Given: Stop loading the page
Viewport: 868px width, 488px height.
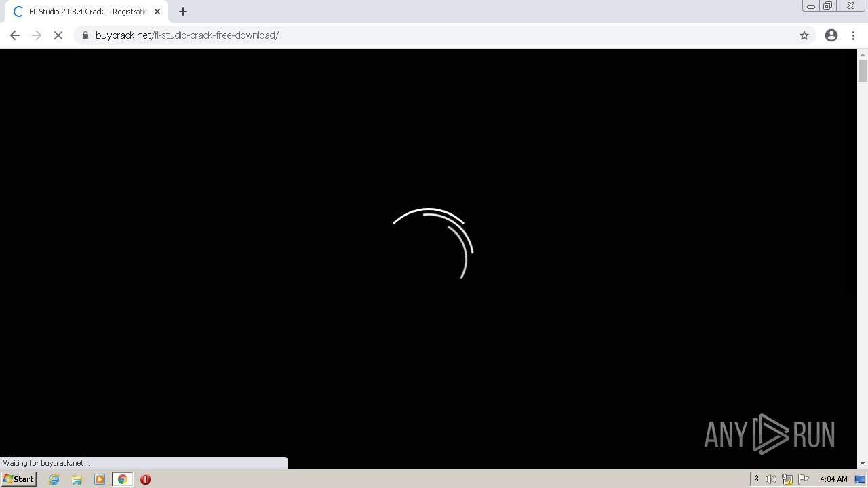Looking at the screenshot, I should 58,35.
